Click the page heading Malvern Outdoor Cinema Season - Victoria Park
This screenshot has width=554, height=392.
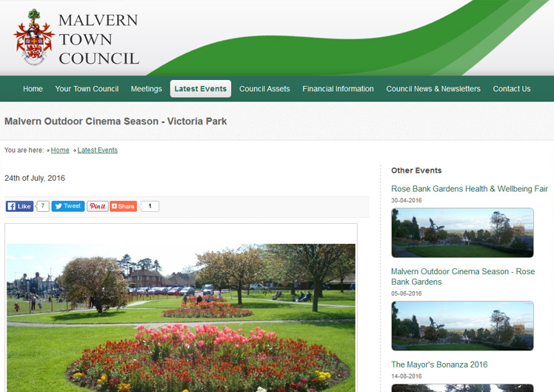(116, 122)
